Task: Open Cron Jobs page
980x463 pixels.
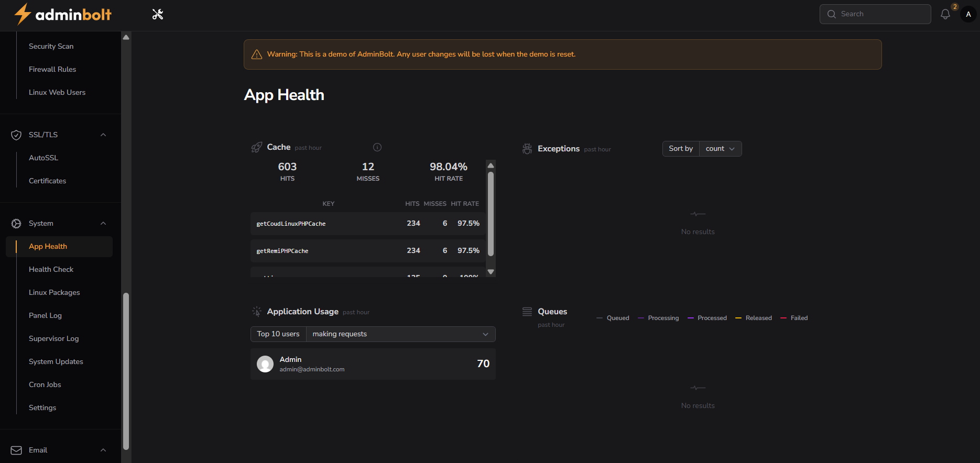Action: (x=45, y=384)
